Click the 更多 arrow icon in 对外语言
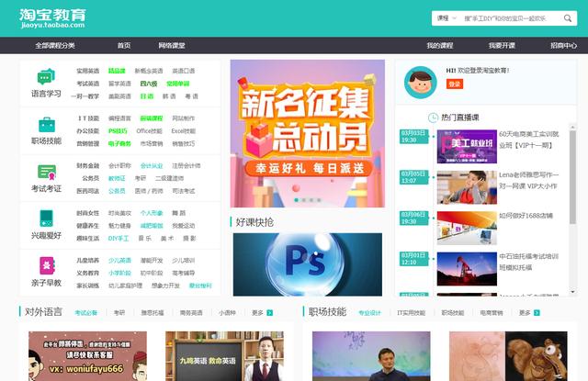Image resolution: width=588 pixels, height=381 pixels. [269, 313]
